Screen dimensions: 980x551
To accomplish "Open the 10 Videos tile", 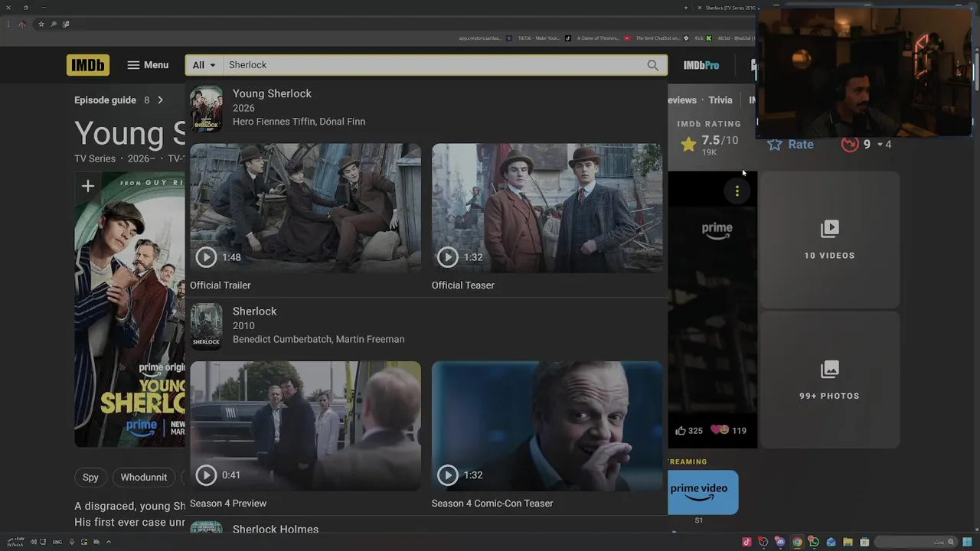I will coord(829,240).
